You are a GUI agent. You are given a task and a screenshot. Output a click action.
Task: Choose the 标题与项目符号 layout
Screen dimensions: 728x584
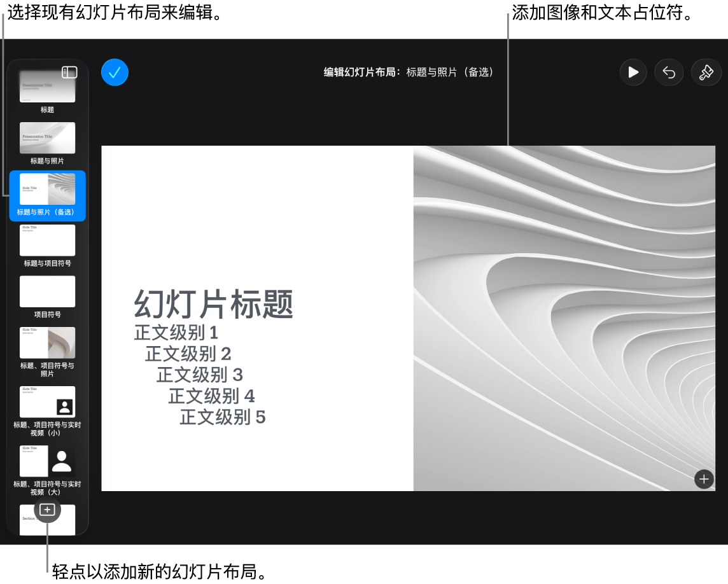pos(47,246)
